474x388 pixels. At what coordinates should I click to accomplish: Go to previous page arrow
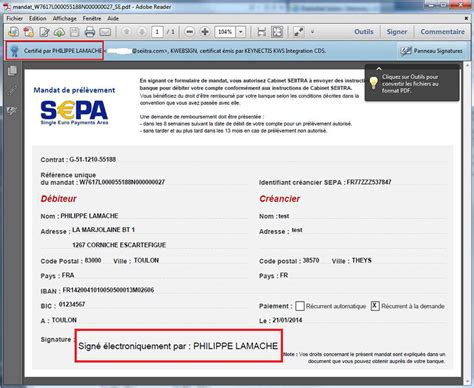[126, 32]
